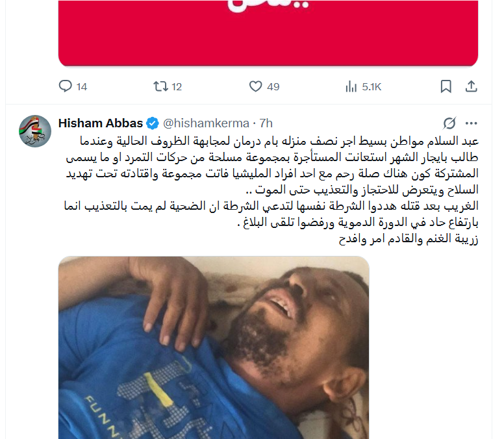504x439 pixels.
Task: Click the 12 reposts count
Action: tap(177, 87)
